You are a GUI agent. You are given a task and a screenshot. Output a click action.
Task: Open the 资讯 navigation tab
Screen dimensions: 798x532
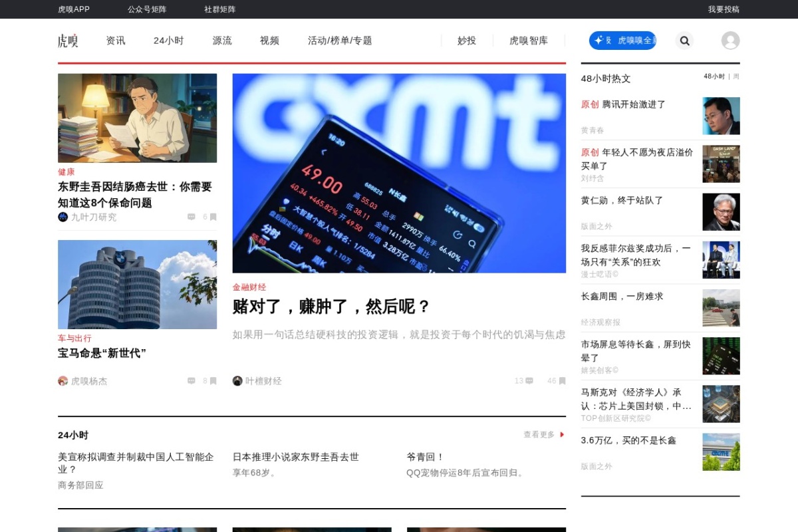point(116,41)
